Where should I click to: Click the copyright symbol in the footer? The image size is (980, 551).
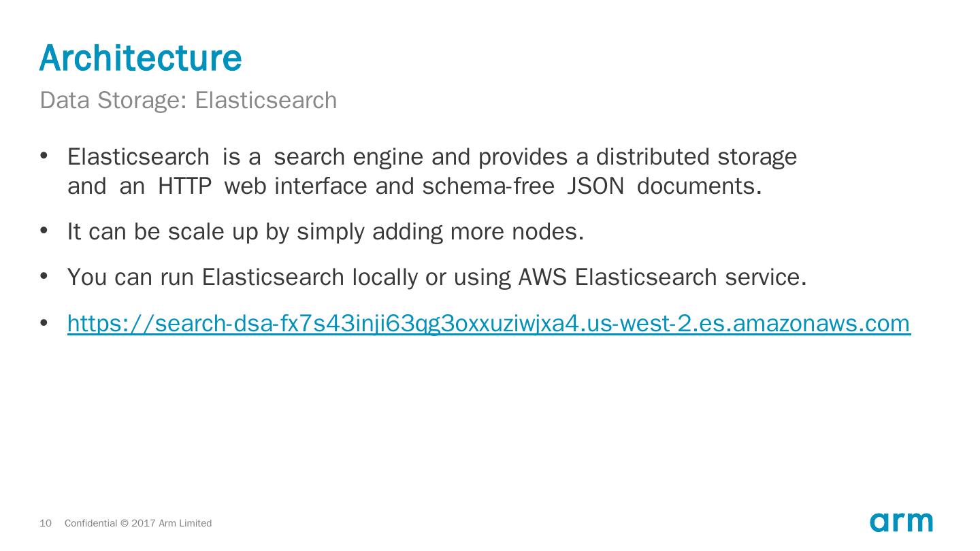pos(124,523)
